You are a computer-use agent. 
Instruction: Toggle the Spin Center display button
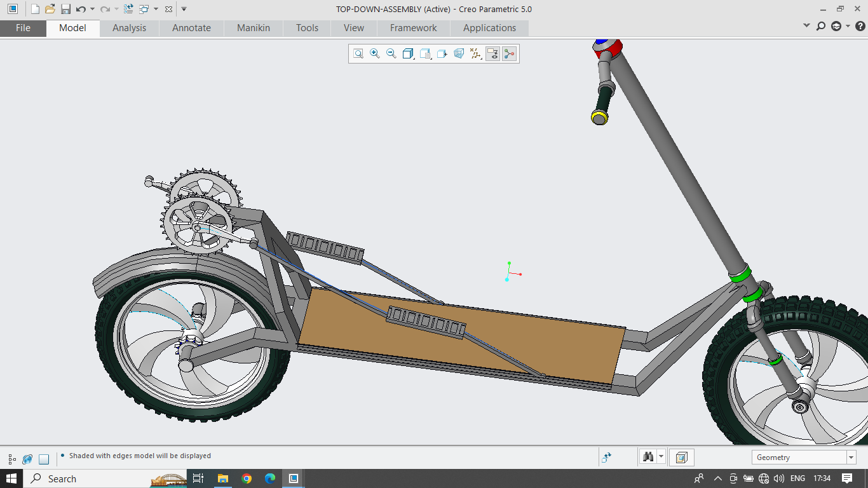[x=509, y=54]
